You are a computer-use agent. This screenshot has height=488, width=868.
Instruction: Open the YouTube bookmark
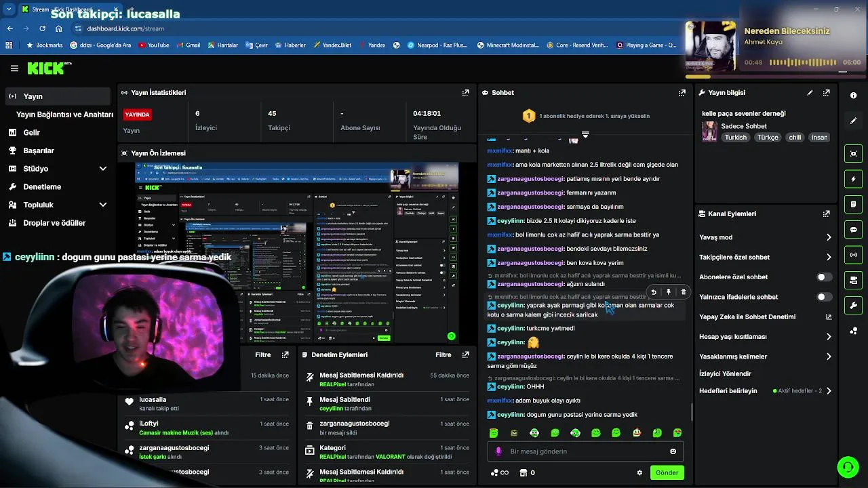pos(153,45)
